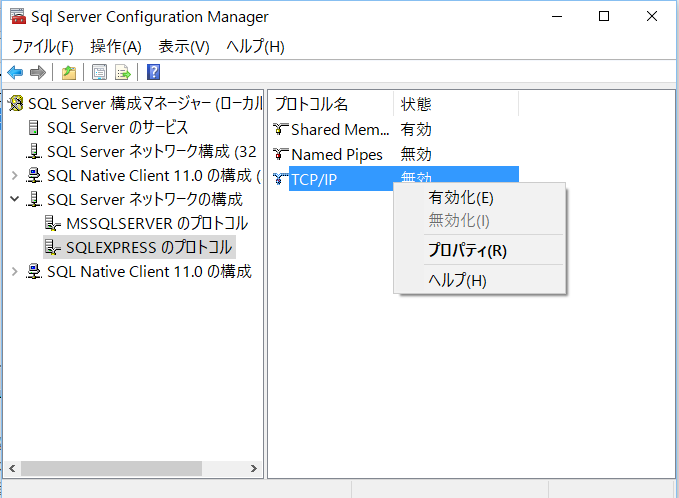The image size is (679, 498).
Task: Collapse the SQL Server ネットワークの構成 node
Action: [x=15, y=199]
